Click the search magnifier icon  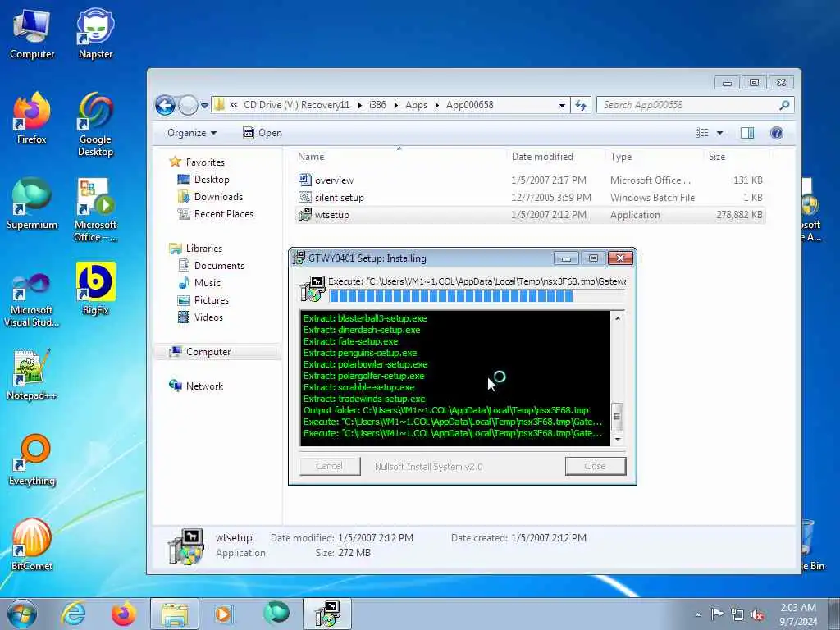(784, 105)
